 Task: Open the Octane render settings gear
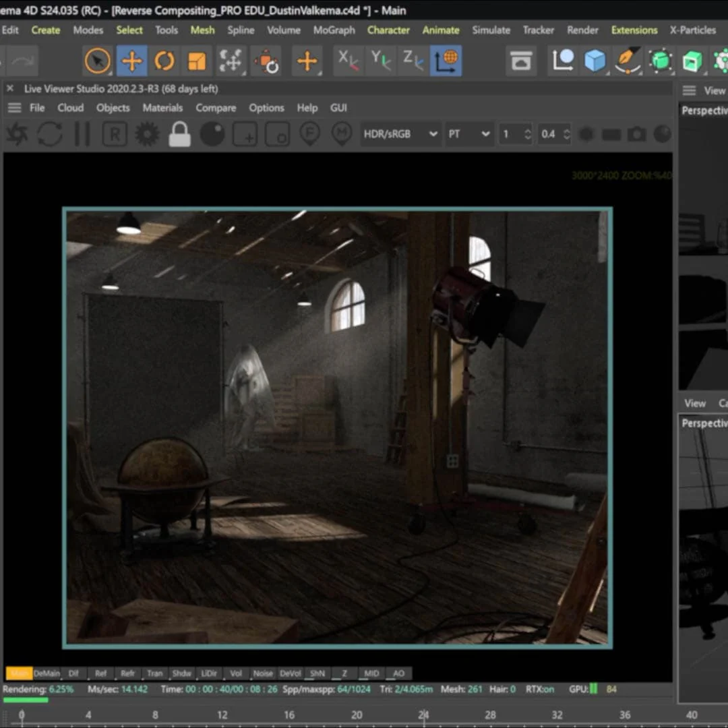point(147,133)
